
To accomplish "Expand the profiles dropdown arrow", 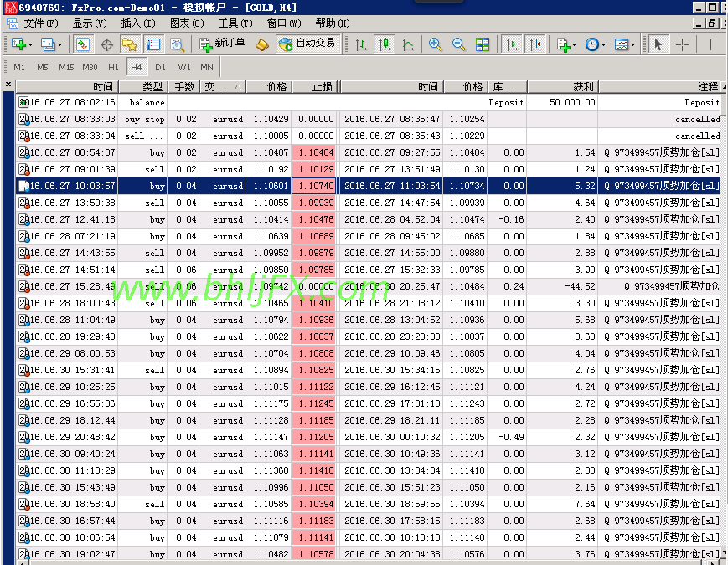I will tap(59, 45).
